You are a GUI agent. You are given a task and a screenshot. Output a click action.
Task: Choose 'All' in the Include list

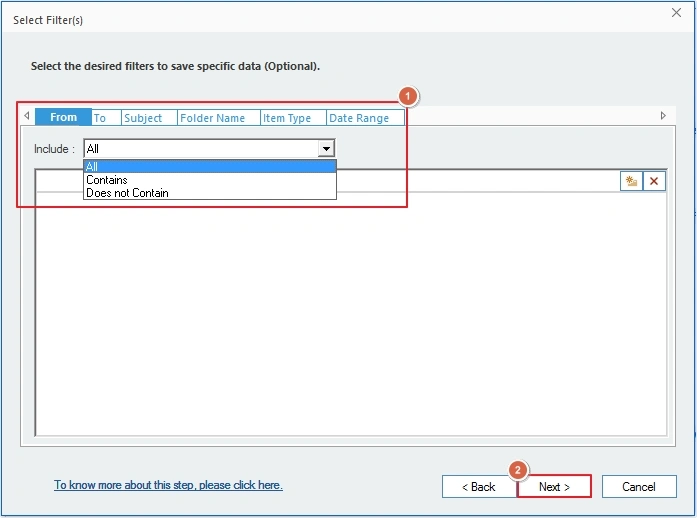click(x=210, y=167)
